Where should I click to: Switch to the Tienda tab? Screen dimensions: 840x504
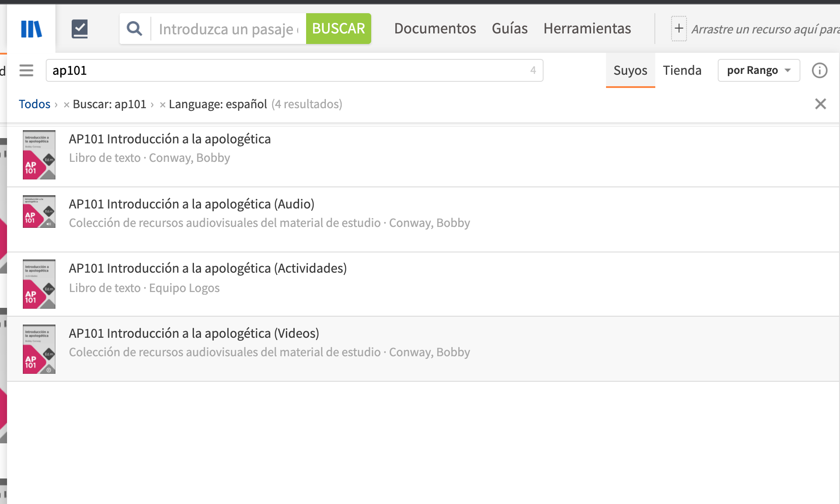(682, 70)
